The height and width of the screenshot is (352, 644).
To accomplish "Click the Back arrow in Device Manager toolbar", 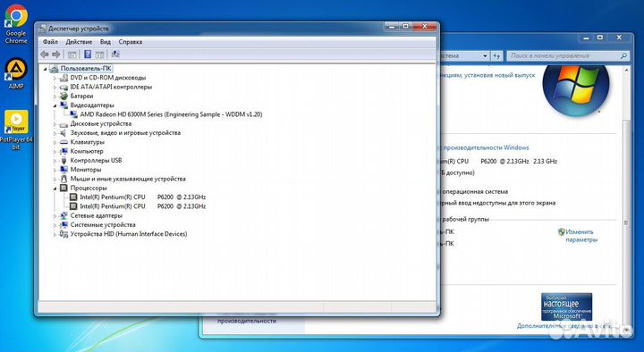I will coord(45,54).
